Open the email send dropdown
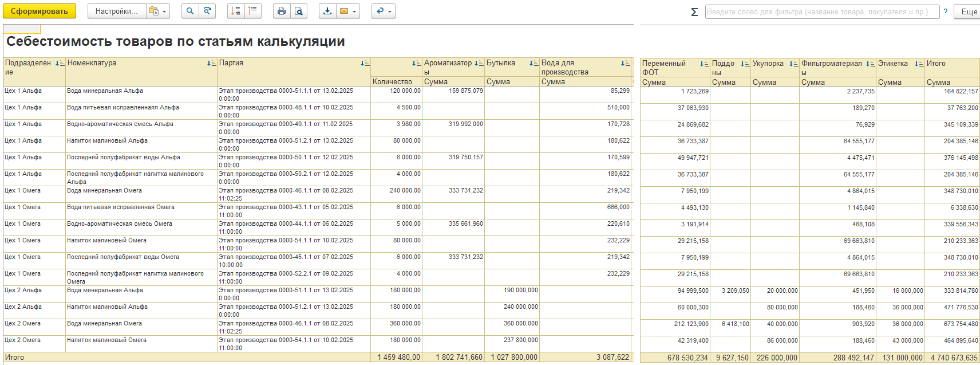The width and height of the screenshot is (980, 365). pos(347,11)
